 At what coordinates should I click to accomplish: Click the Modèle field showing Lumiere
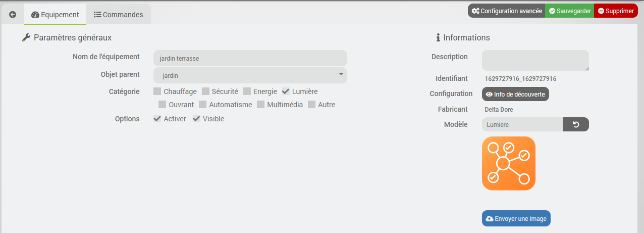[522, 124]
